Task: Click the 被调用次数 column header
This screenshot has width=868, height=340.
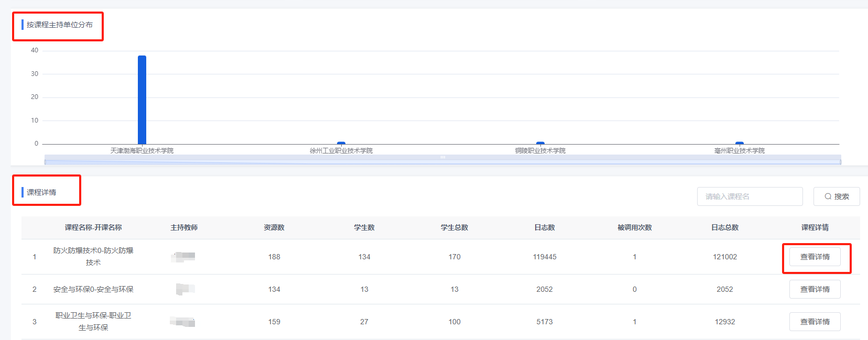Action: (x=635, y=227)
